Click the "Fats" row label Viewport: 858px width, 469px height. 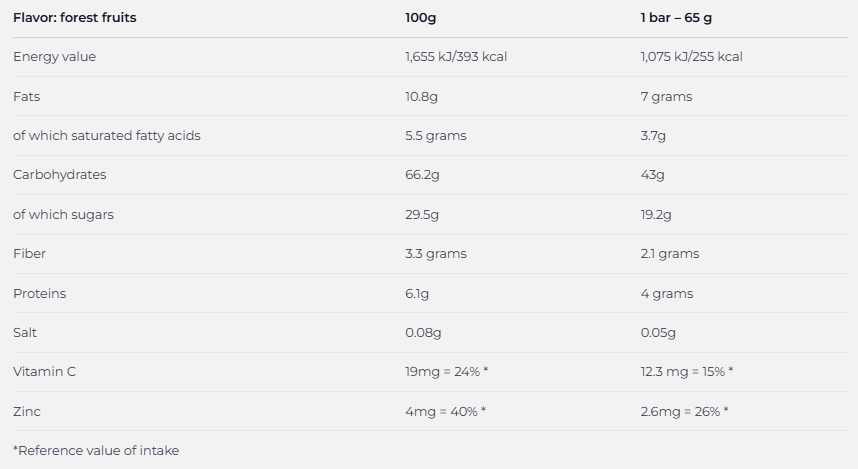point(27,97)
